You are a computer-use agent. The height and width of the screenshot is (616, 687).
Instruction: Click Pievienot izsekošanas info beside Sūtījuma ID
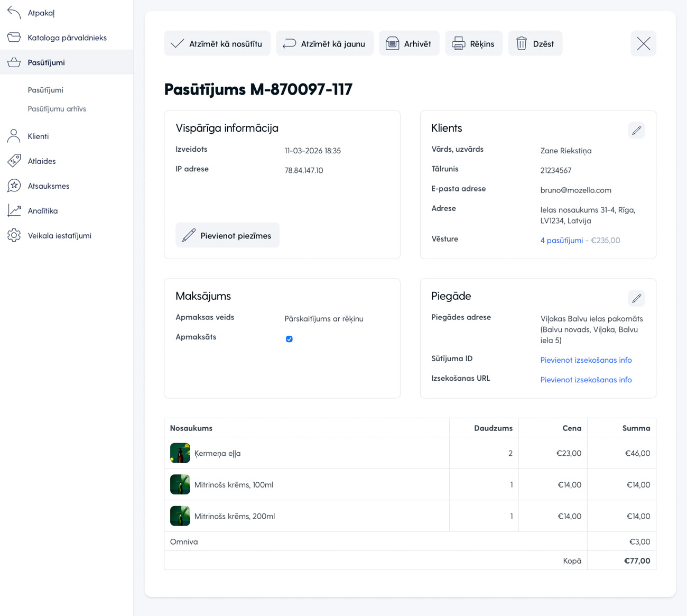pos(586,360)
